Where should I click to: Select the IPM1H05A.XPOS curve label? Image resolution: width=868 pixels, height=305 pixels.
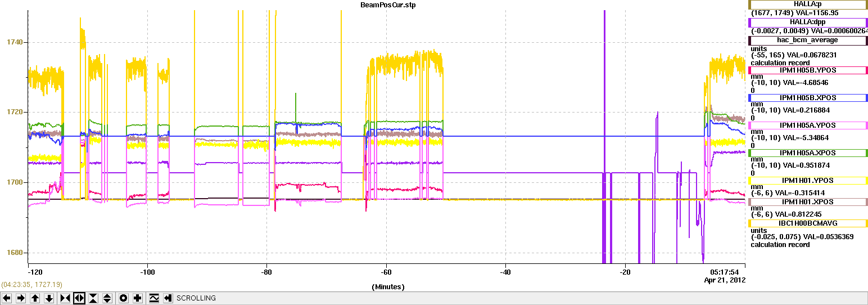pos(807,153)
